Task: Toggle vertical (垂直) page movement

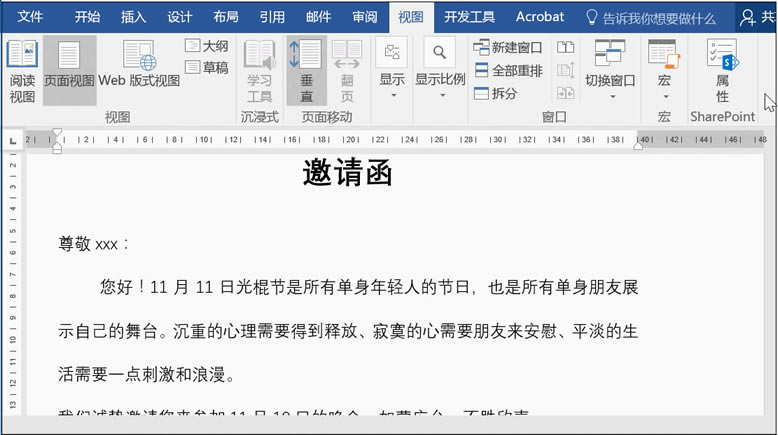Action: (x=306, y=71)
